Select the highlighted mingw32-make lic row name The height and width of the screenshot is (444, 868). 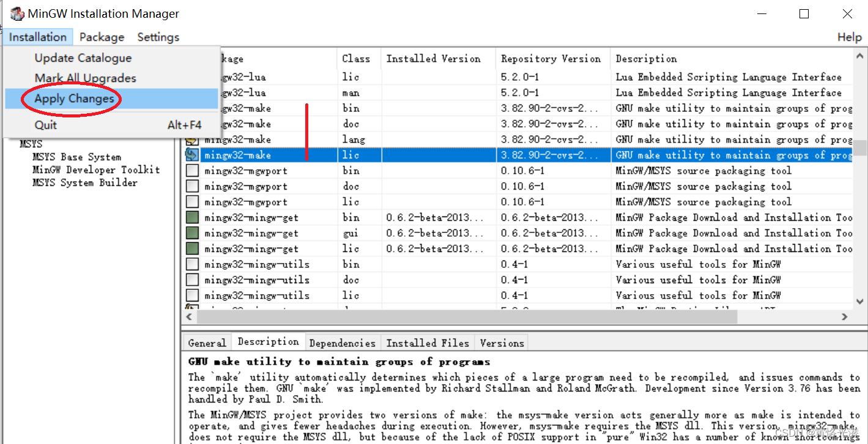pyautogui.click(x=237, y=155)
